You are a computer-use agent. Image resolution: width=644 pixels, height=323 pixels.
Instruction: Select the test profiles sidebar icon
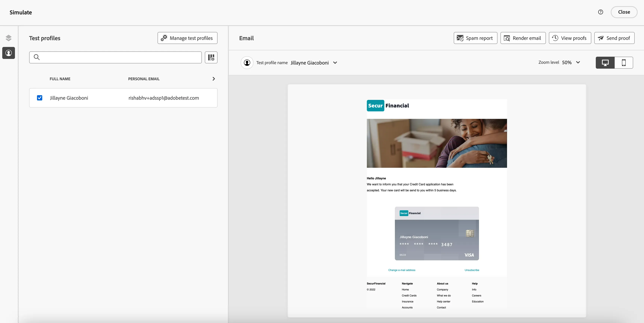point(8,53)
